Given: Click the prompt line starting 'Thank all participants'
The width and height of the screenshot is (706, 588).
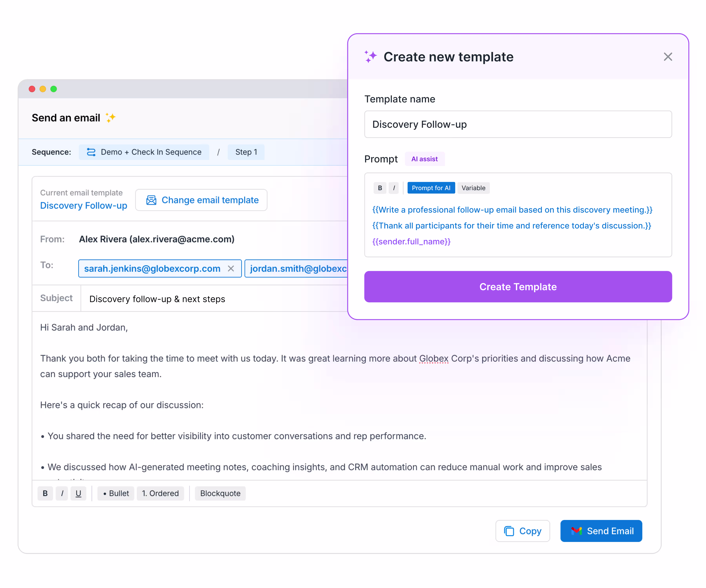Looking at the screenshot, I should pos(512,226).
